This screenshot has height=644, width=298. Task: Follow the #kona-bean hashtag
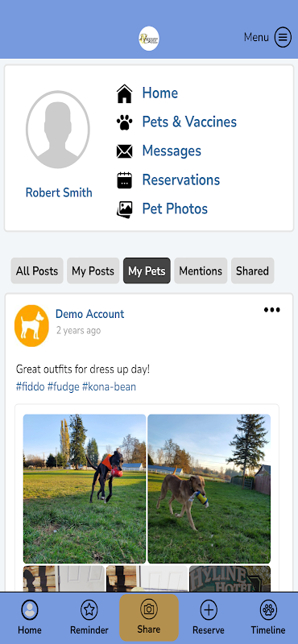109,387
